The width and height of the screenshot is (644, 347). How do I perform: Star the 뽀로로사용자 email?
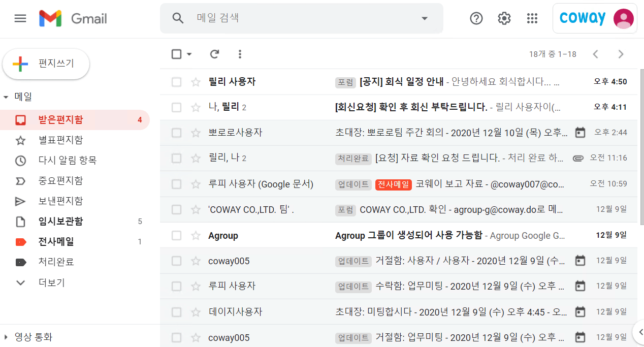pyautogui.click(x=196, y=133)
